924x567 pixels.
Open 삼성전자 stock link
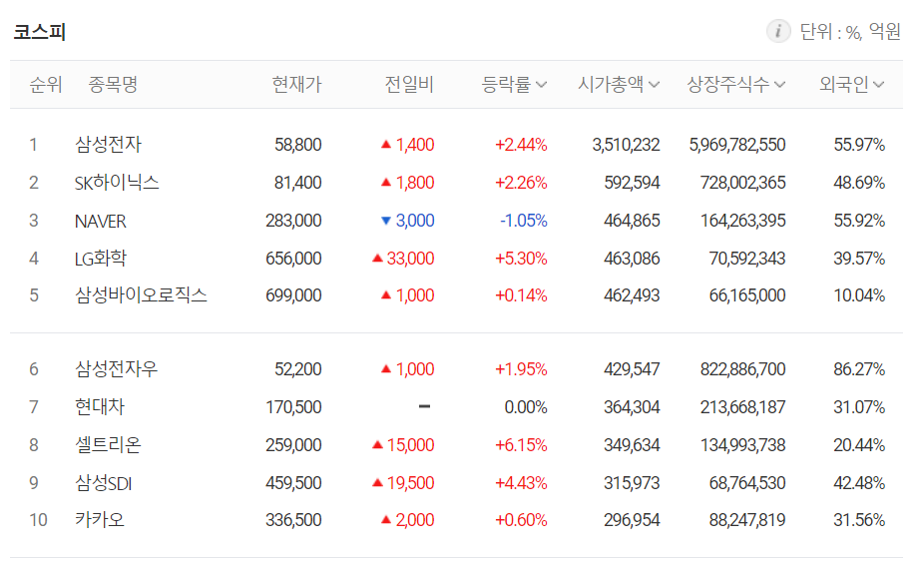point(109,145)
